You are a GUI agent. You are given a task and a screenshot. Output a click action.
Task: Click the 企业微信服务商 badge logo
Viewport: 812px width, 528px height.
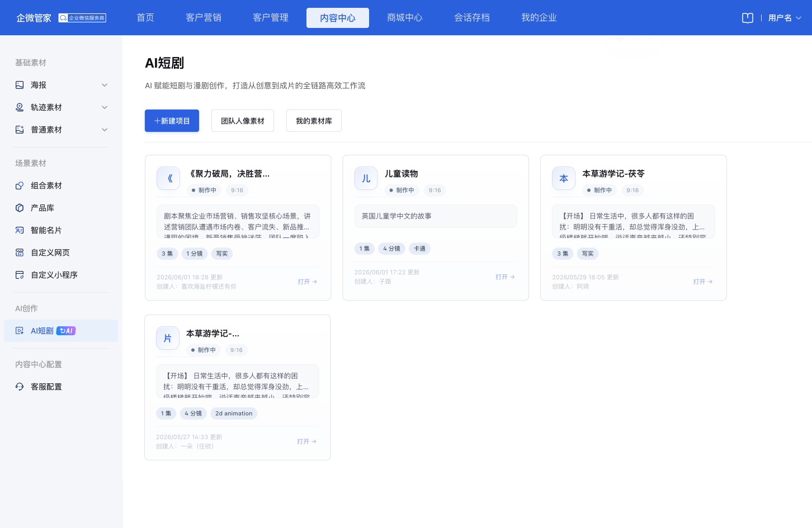pyautogui.click(x=82, y=18)
